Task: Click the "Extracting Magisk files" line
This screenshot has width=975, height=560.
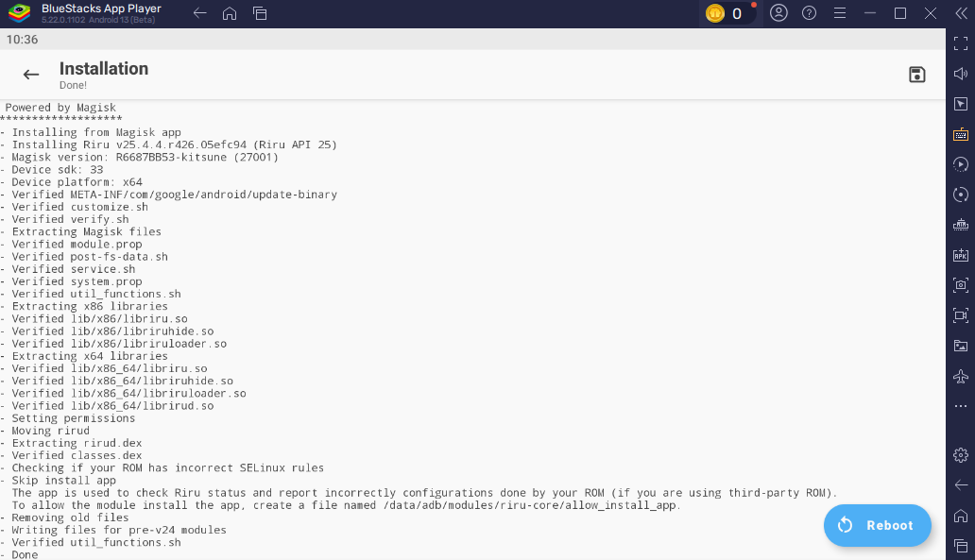Action: (81, 231)
